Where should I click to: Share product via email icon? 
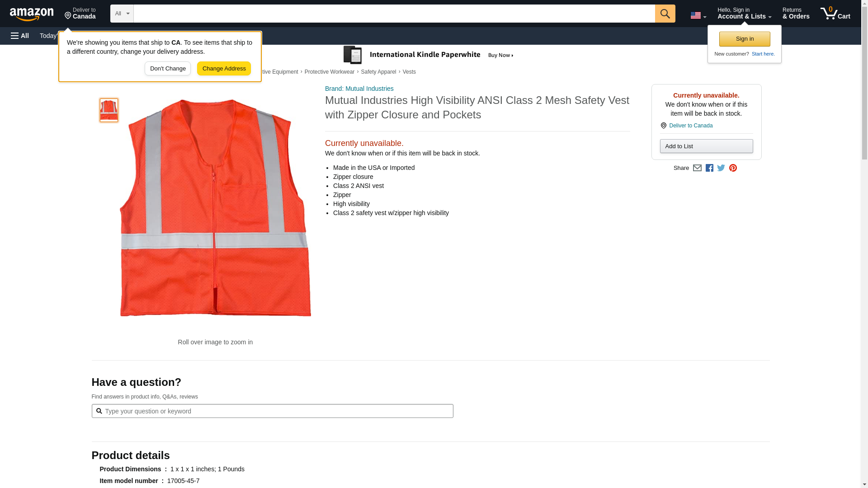[x=697, y=168]
